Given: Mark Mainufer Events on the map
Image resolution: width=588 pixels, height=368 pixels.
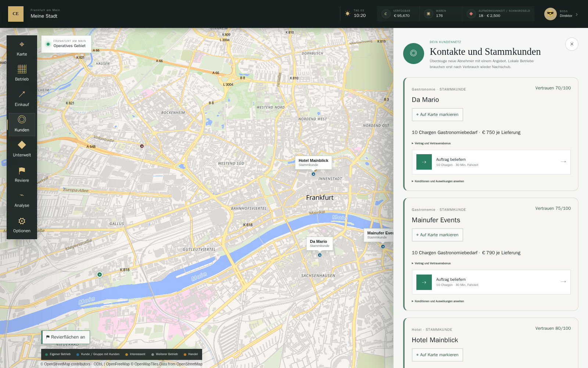Looking at the screenshot, I should (437, 235).
